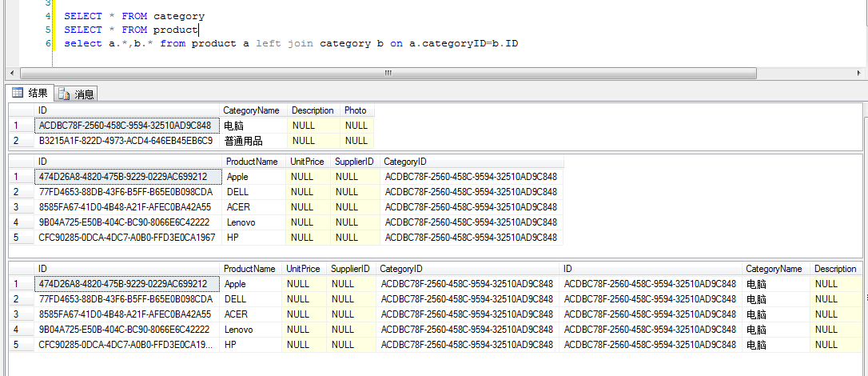Click the results grid icon on 结果 tab
Screen dimensions: 868x376
pyautogui.click(x=17, y=94)
